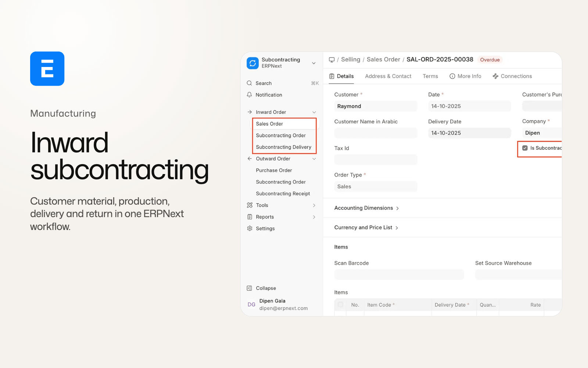
Task: Click the Delivery Date column header in Items table
Action: click(454, 305)
